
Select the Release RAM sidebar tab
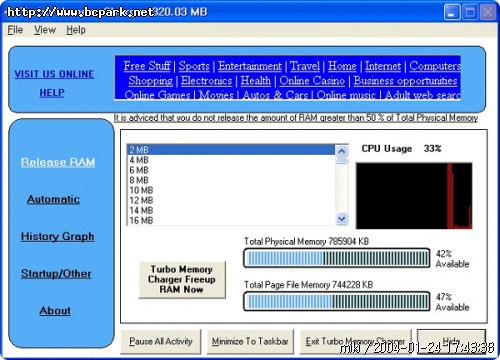point(58,162)
